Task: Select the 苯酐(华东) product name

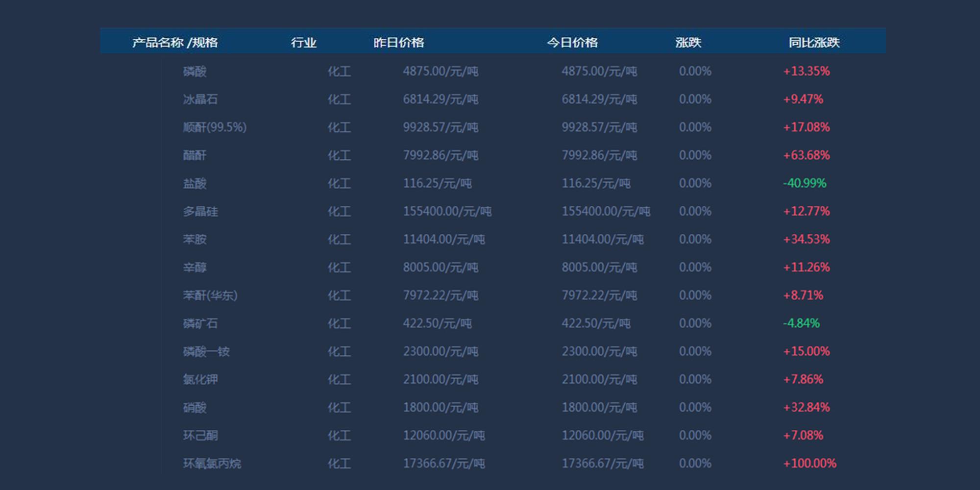Action: pyautogui.click(x=210, y=295)
